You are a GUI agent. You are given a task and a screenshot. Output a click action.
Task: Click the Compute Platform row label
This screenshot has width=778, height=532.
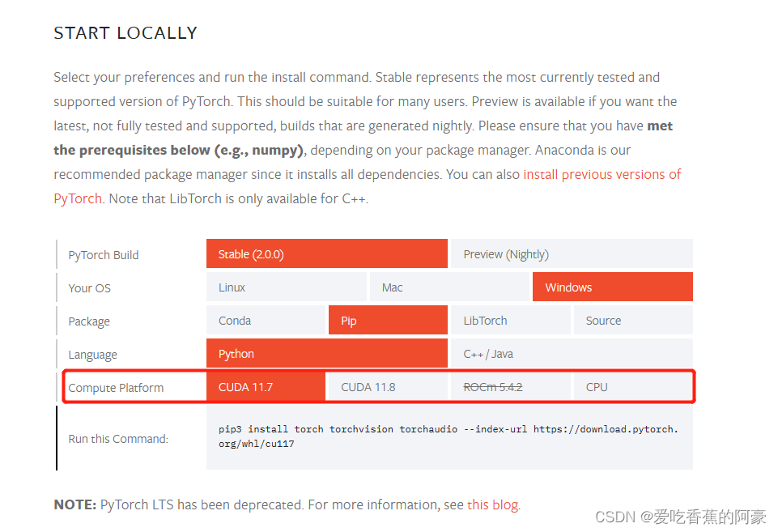point(116,388)
